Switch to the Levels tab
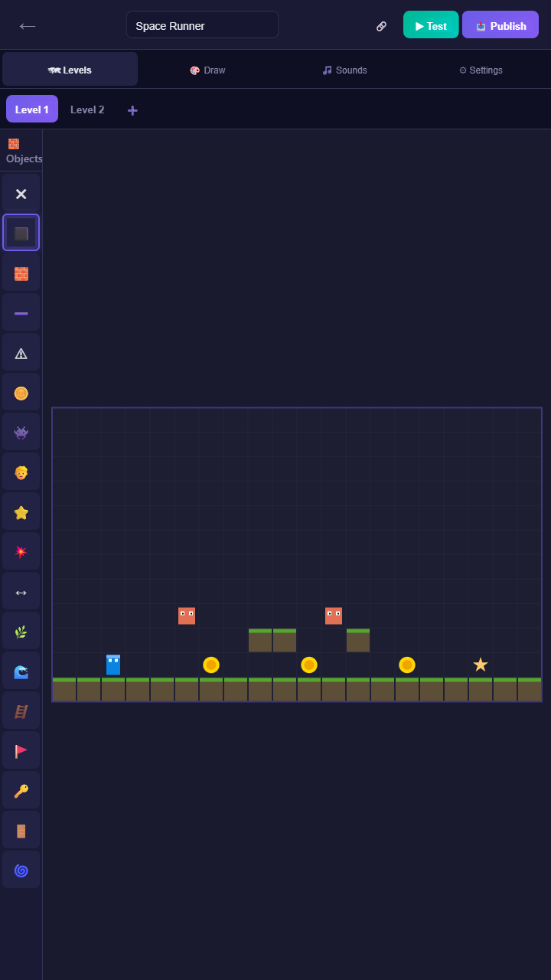The height and width of the screenshot is (980, 551). (70, 70)
